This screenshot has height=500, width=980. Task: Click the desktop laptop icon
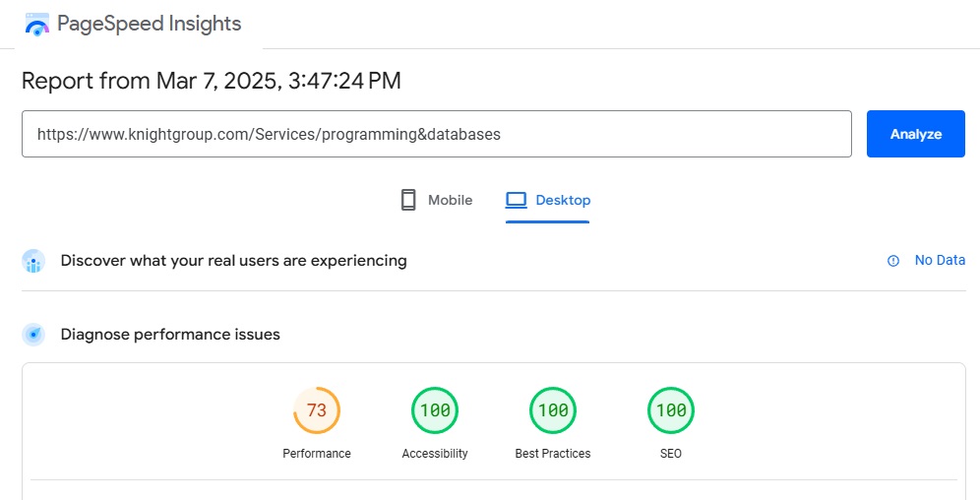517,200
